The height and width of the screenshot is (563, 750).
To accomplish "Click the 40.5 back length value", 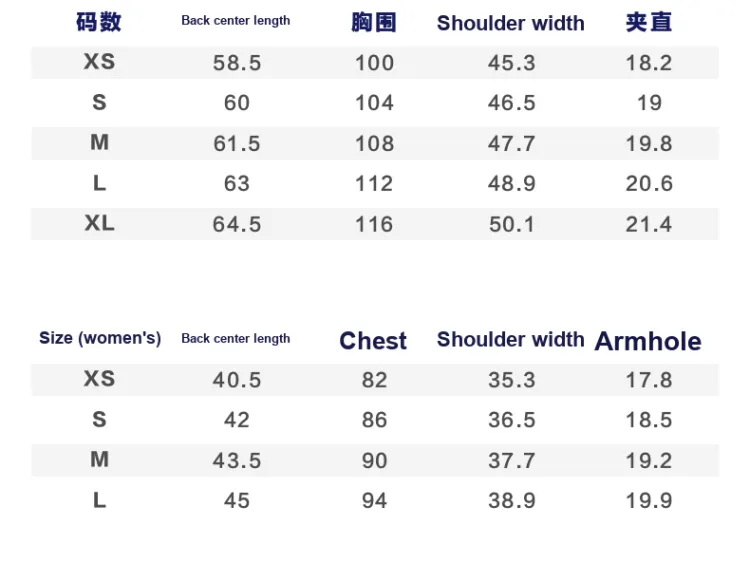I will click(x=237, y=380).
